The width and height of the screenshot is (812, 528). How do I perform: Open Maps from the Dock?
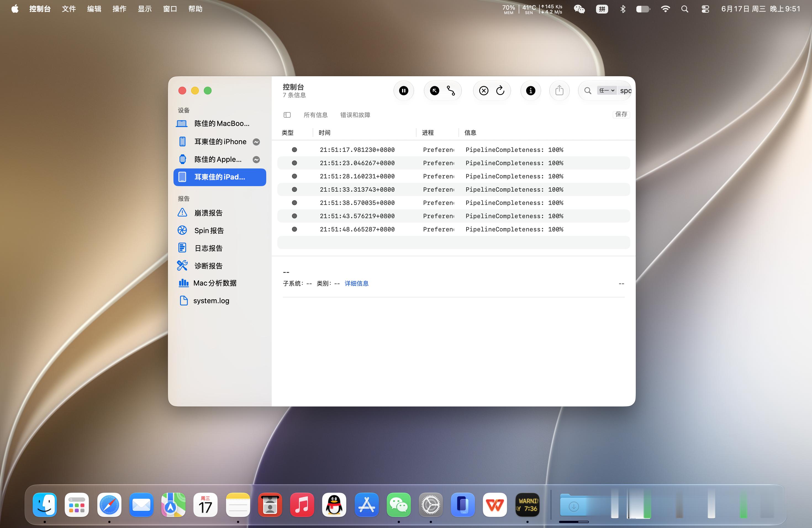click(173, 505)
